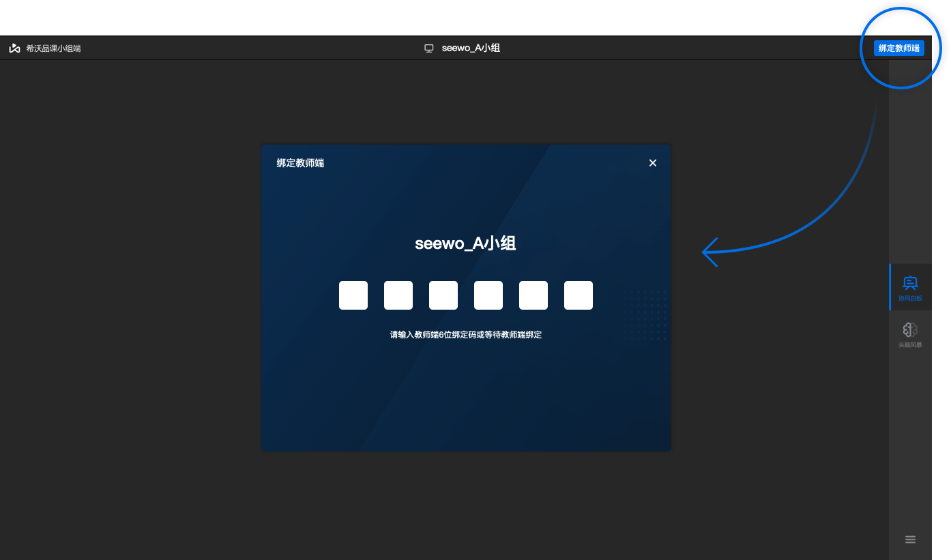This screenshot has width=951, height=560.
Task: Click the monitor icon beside seewo_A小组 title
Action: click(x=429, y=48)
